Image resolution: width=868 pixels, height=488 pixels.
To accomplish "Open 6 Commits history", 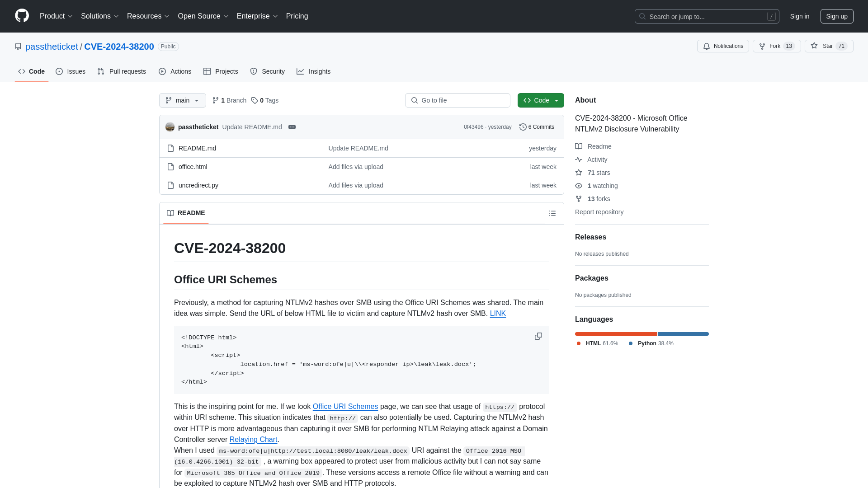I will tap(537, 127).
